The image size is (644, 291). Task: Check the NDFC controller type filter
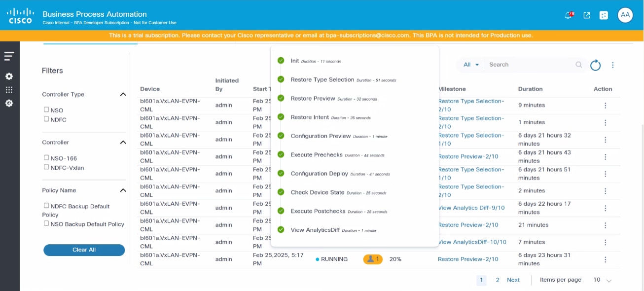(x=46, y=119)
